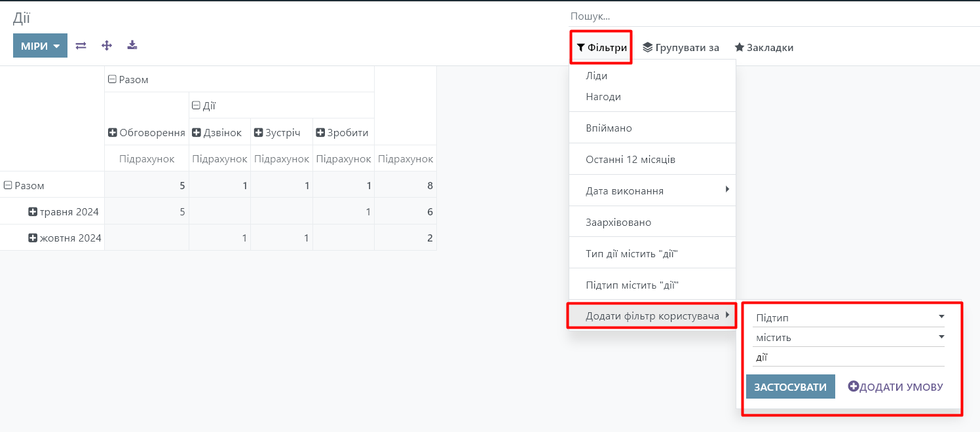Screen dimensions: 980x432
Task: Click the download xlsx icon
Action: click(x=132, y=46)
